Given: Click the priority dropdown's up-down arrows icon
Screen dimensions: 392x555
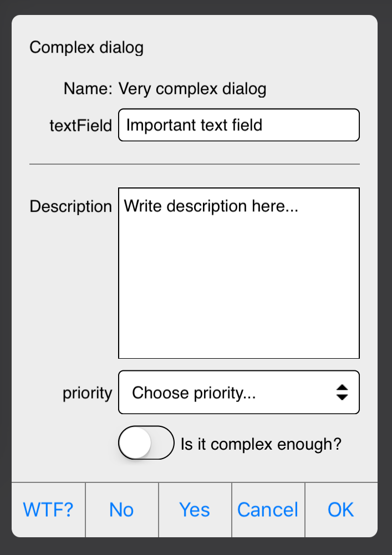Looking at the screenshot, I should [342, 393].
